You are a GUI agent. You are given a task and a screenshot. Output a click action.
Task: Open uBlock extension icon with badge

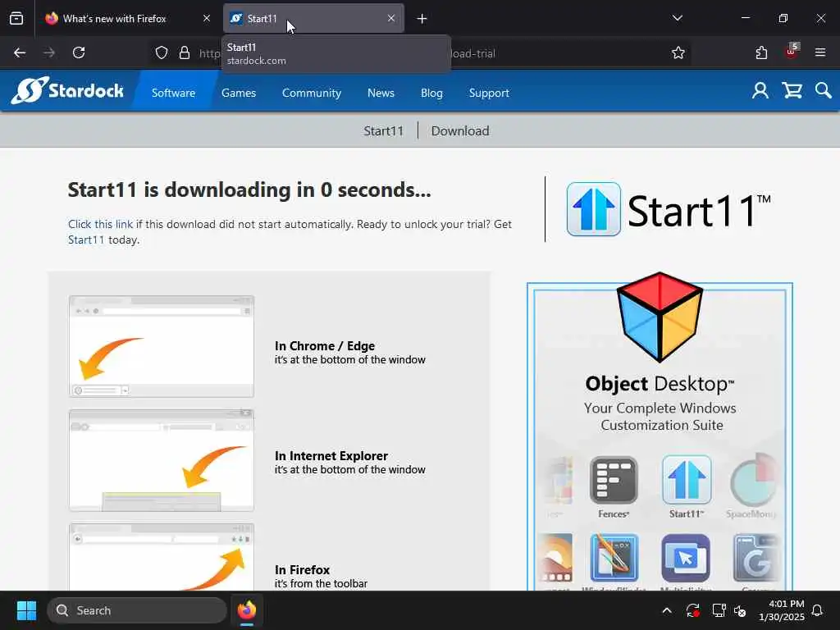coord(792,52)
